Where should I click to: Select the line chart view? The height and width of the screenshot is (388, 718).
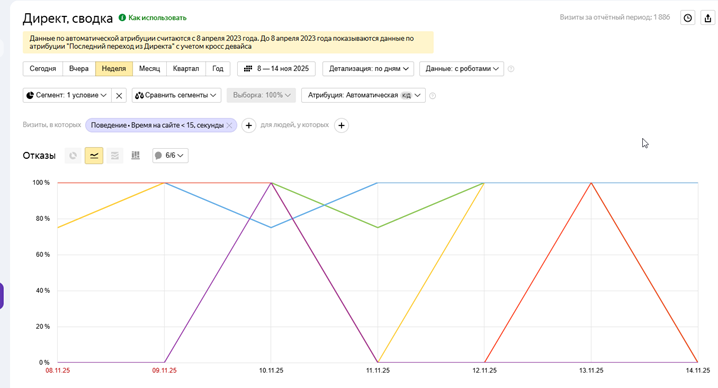tap(94, 156)
